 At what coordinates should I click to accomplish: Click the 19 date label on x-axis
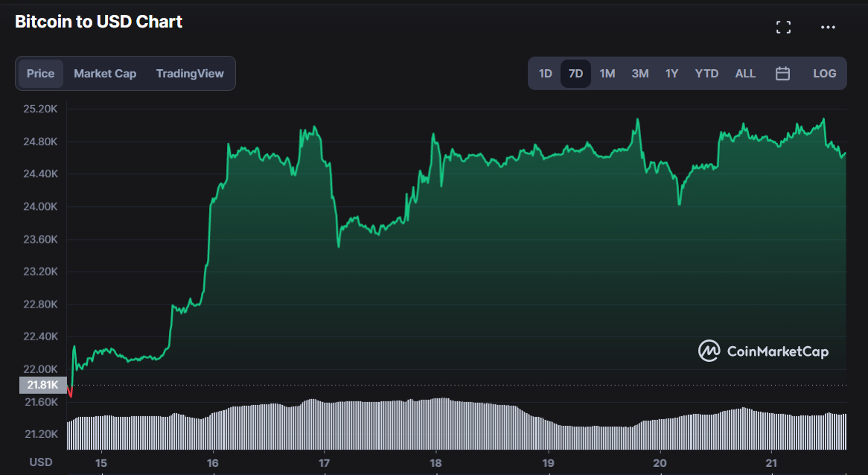tap(547, 463)
